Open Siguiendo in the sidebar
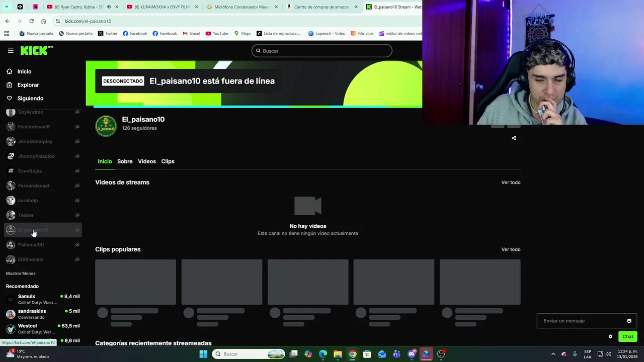 30,99
